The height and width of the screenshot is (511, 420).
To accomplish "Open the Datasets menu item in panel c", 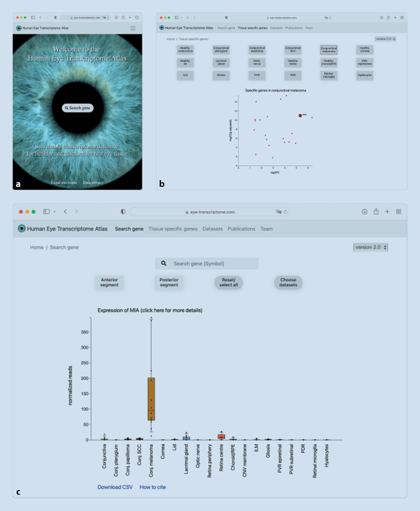I will pyautogui.click(x=212, y=229).
